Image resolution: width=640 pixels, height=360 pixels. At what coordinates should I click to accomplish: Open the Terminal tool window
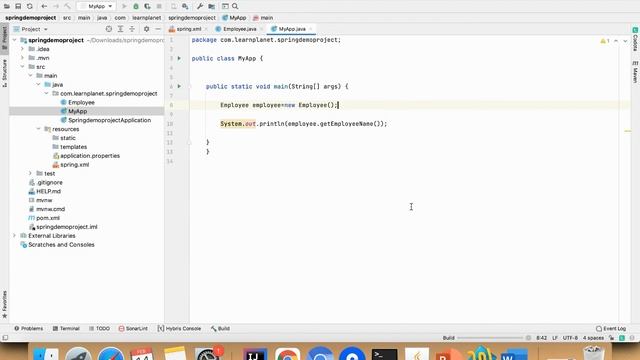click(x=66, y=329)
